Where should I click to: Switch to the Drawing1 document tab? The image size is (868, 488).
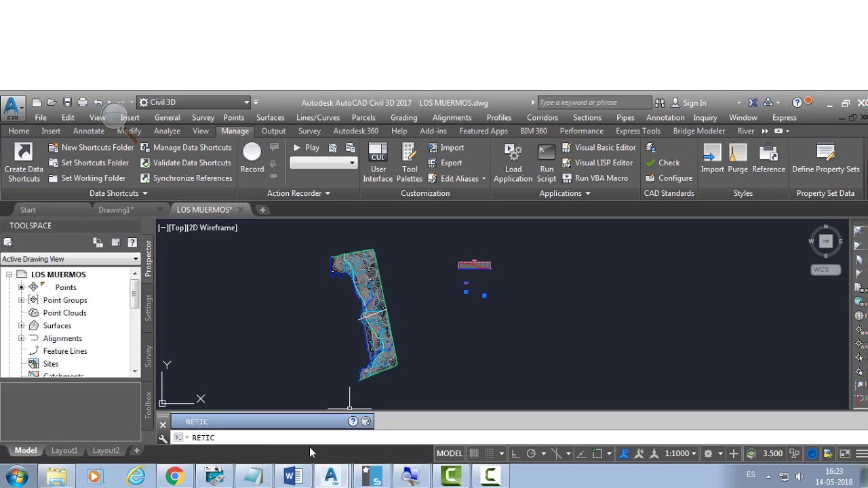(x=115, y=209)
